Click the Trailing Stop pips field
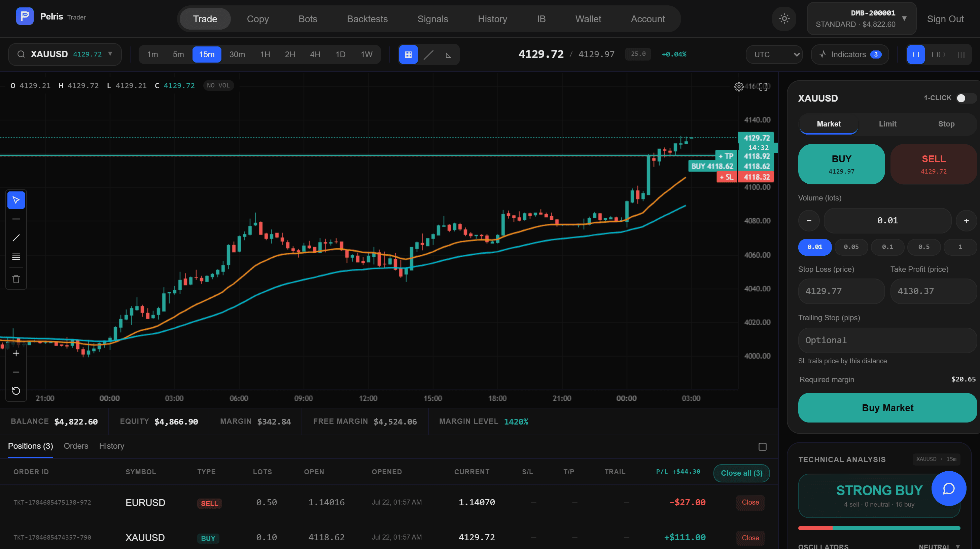Image resolution: width=980 pixels, height=549 pixels. tap(887, 340)
